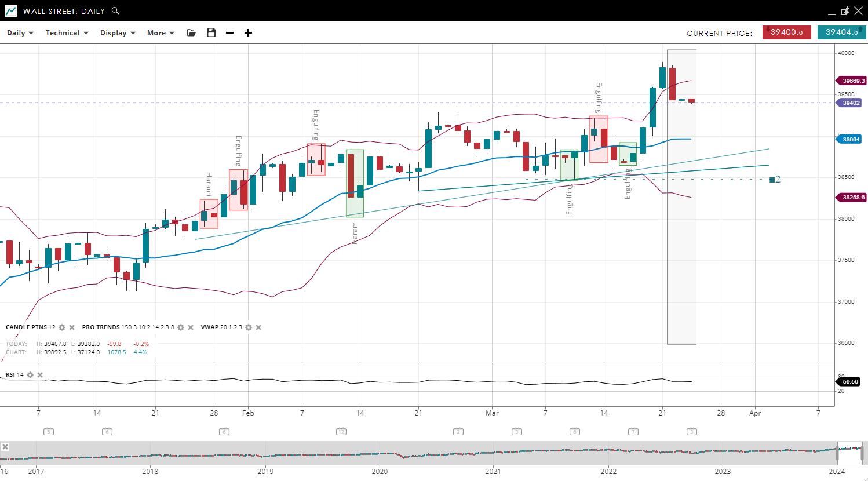This screenshot has height=481, width=868.
Task: Open Candle Ptns indicator settings gear
Action: point(62,327)
